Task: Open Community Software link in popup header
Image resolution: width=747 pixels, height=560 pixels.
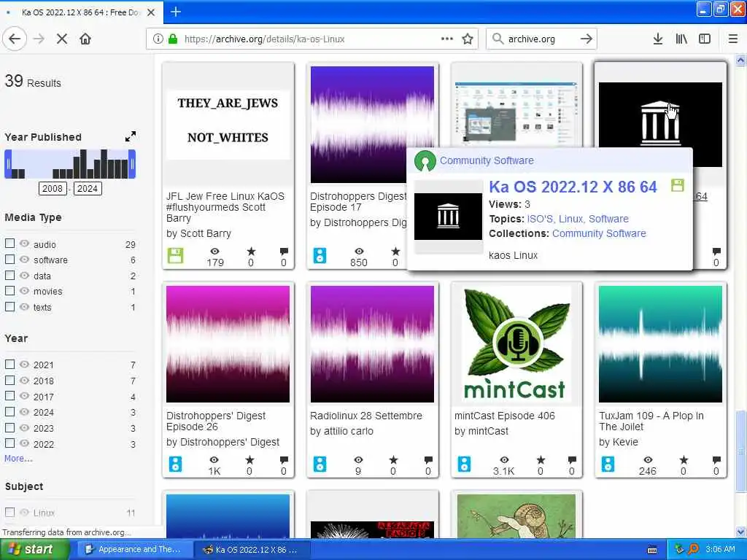Action: pyautogui.click(x=487, y=160)
